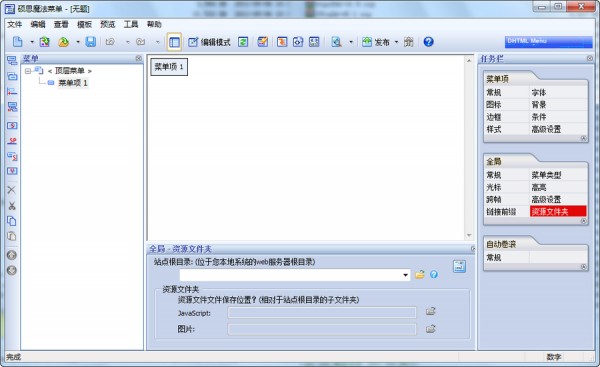Click the move up arrow icon in sidebar
Viewport: 600px width, 367px height.
tap(12, 255)
